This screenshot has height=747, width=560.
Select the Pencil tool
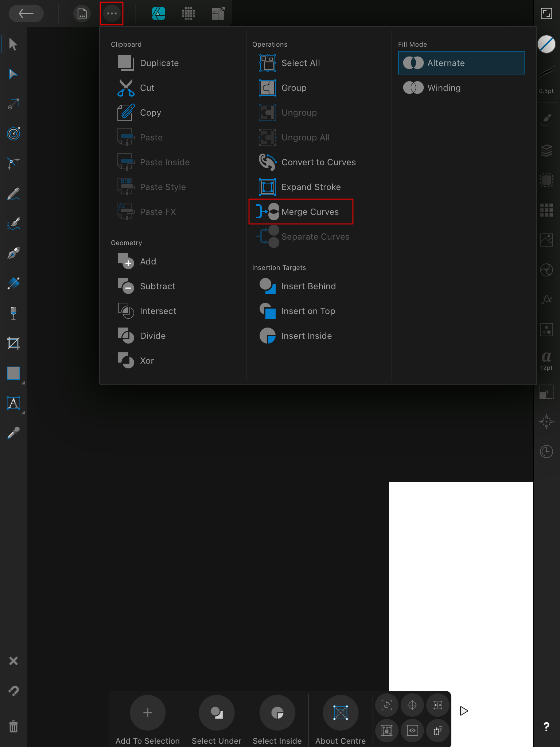(13, 194)
